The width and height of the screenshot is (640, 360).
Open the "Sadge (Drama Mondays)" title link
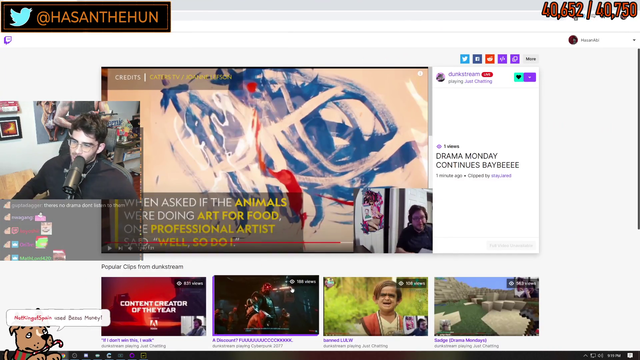pyautogui.click(x=460, y=340)
